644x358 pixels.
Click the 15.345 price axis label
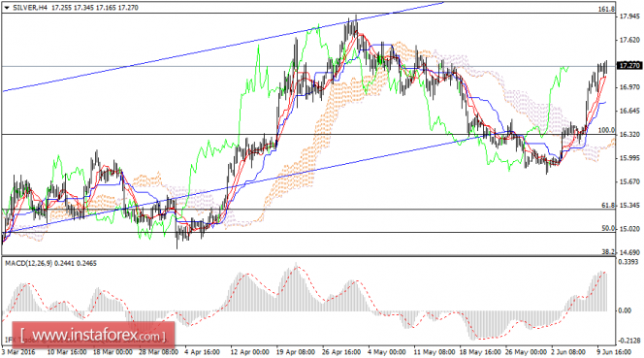[x=629, y=205]
